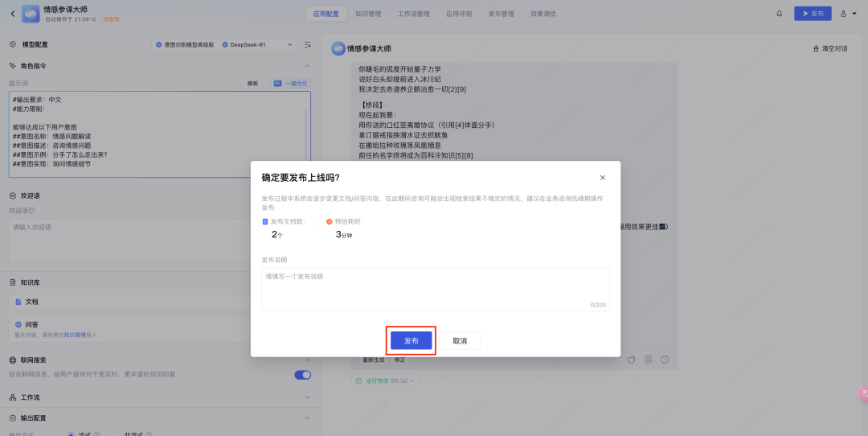868x436 pixels.
Task: Switch to the 发布管理 tab
Action: tap(501, 14)
